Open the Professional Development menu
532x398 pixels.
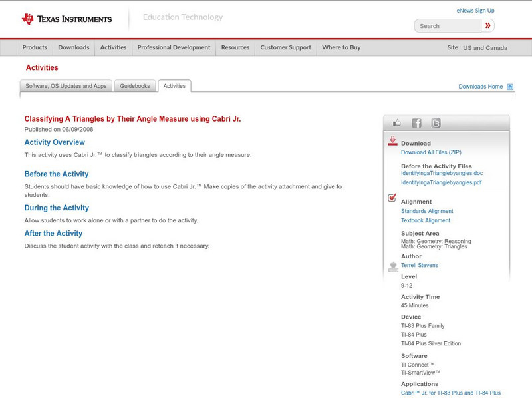174,47
